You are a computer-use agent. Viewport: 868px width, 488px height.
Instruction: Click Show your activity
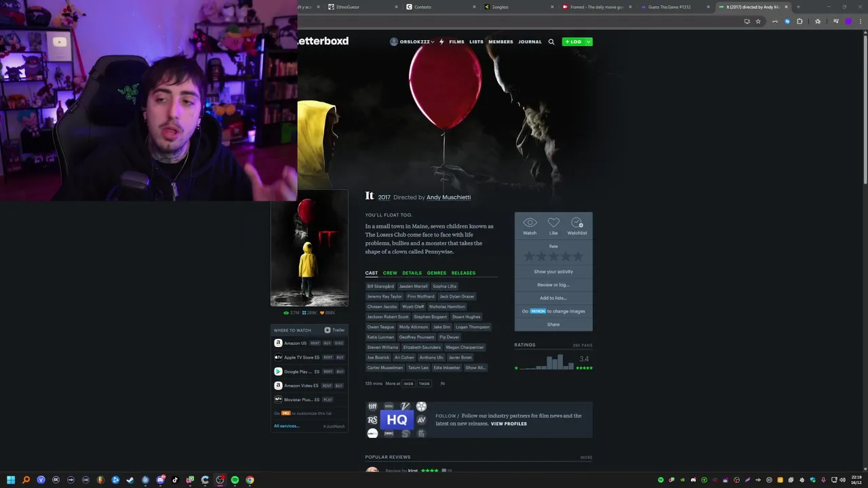[x=553, y=272]
